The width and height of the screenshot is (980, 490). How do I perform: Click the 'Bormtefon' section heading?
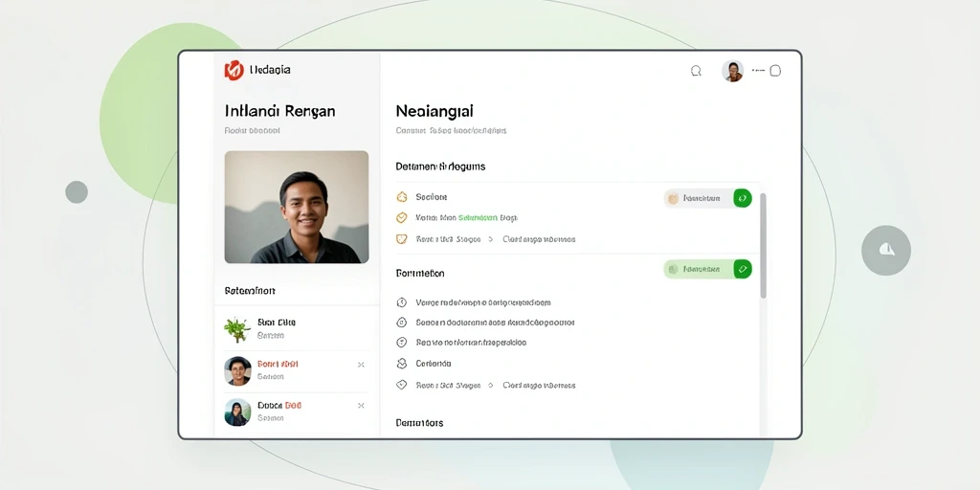click(x=420, y=273)
